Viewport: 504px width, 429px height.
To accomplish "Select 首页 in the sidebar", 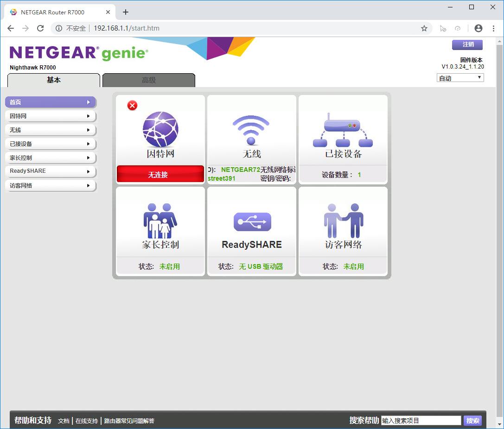I will click(x=51, y=102).
